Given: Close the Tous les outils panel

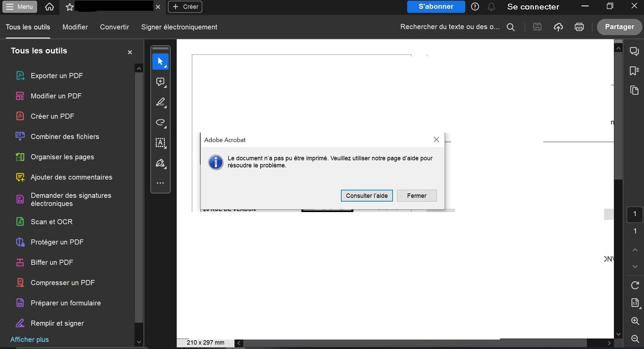Looking at the screenshot, I should pyautogui.click(x=130, y=52).
